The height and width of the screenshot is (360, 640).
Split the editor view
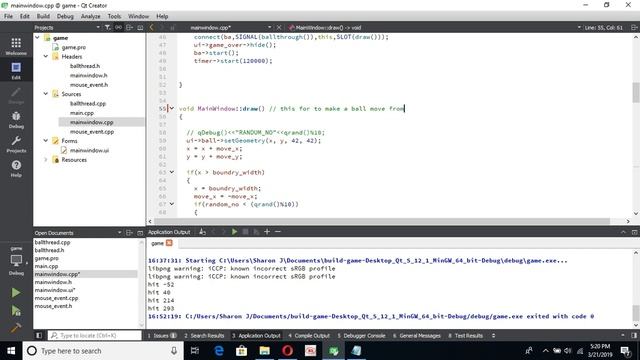pyautogui.click(x=634, y=27)
